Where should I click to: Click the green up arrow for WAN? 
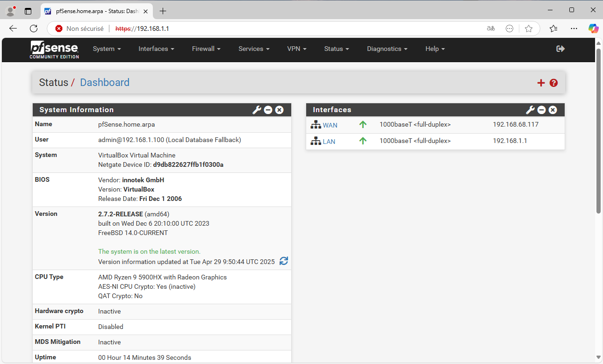(363, 125)
